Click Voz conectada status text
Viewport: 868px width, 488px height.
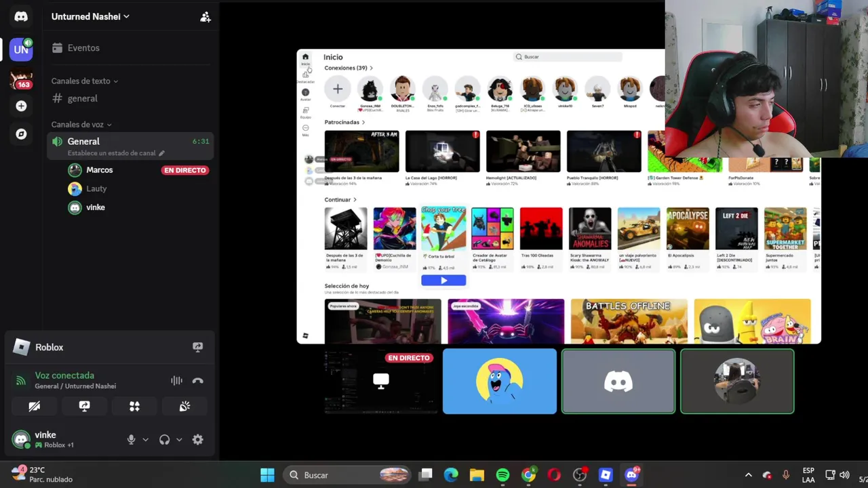click(x=64, y=375)
